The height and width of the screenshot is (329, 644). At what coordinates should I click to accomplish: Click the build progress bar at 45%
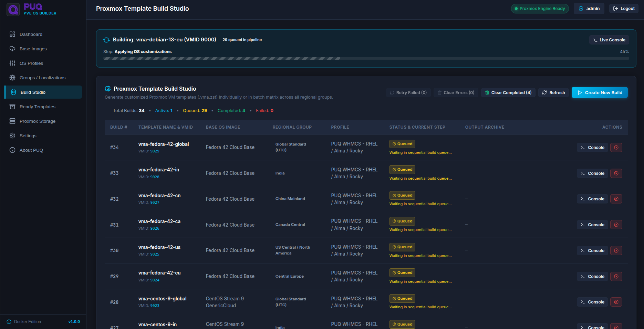click(x=366, y=58)
